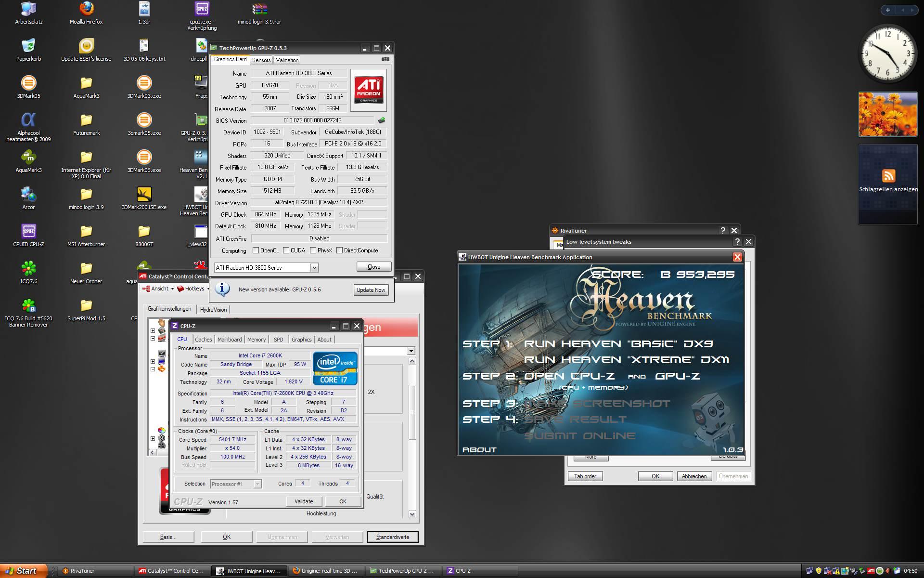Click the Catalyst tree left scroll arrow

(x=153, y=452)
